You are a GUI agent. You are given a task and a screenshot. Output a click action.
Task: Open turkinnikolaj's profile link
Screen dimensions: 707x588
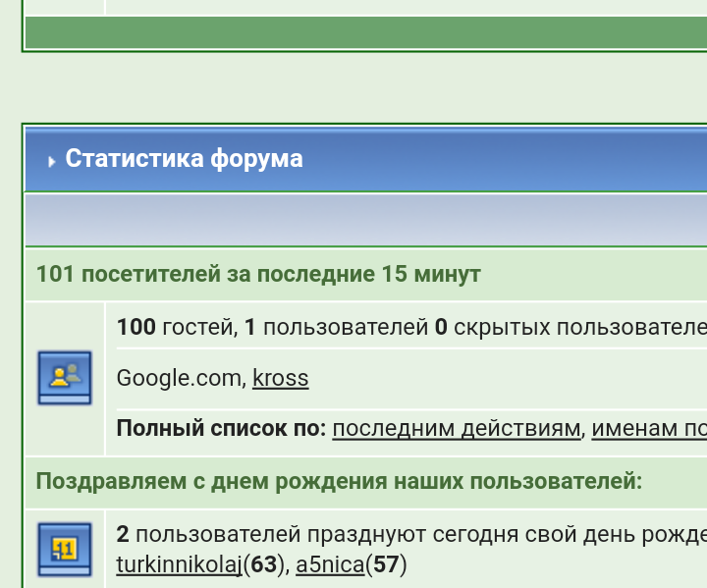coord(179,564)
